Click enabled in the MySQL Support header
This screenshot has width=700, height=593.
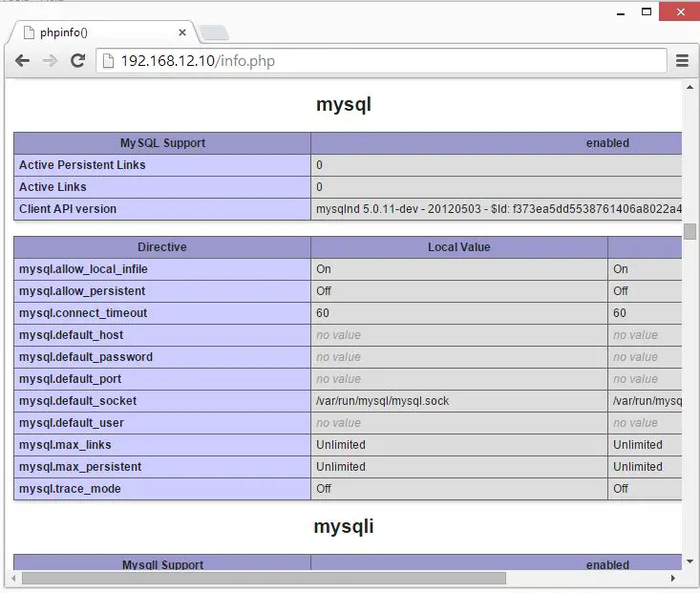pyautogui.click(x=607, y=143)
